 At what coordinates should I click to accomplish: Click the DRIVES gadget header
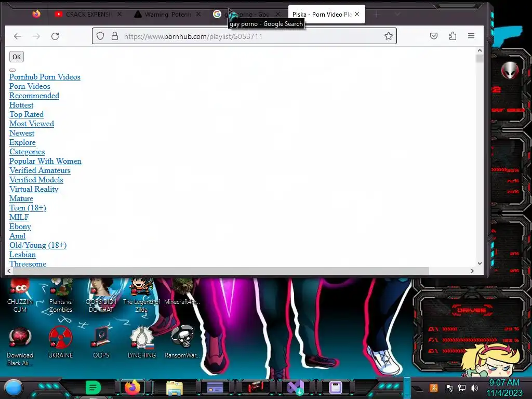pos(472,310)
